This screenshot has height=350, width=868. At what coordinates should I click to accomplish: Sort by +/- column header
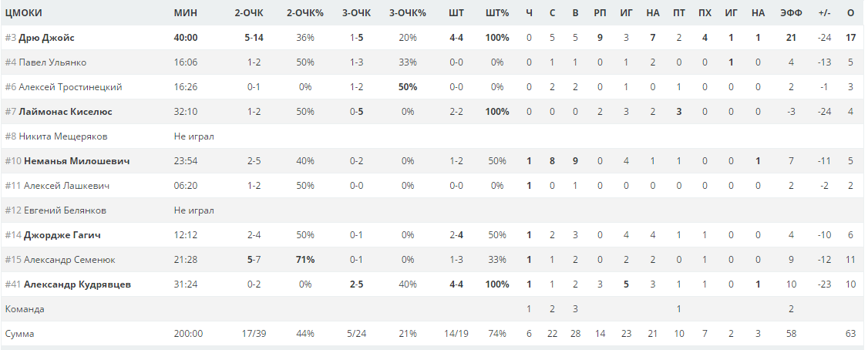824,13
